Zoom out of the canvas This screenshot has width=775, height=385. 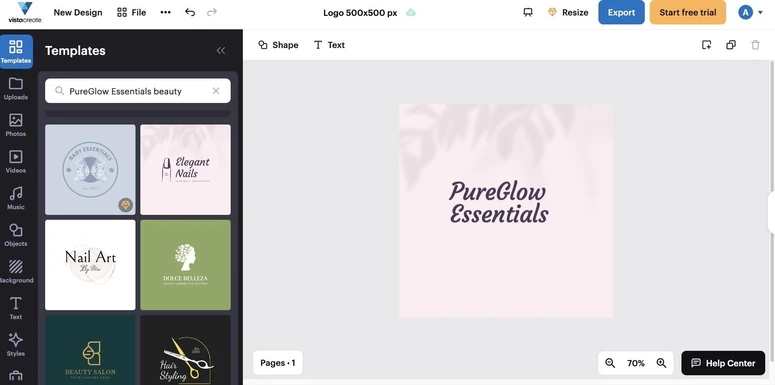(610, 363)
